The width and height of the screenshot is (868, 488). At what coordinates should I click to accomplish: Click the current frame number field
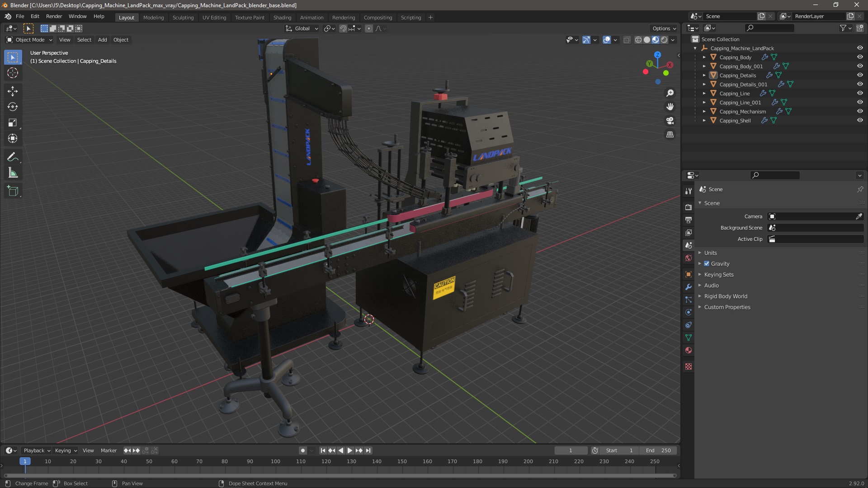click(x=571, y=450)
